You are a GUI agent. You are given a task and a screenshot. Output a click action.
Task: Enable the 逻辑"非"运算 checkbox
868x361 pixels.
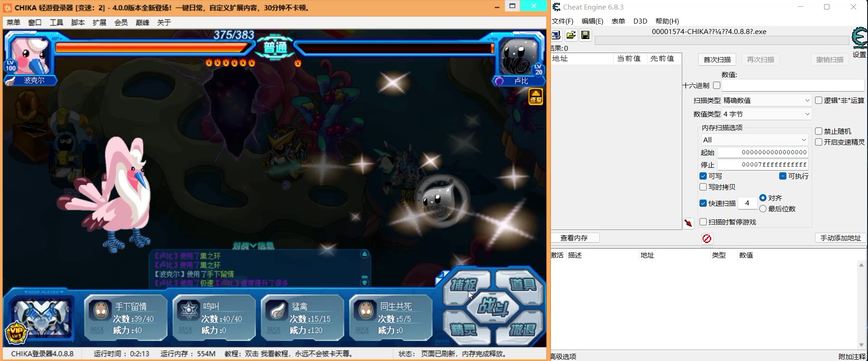819,100
